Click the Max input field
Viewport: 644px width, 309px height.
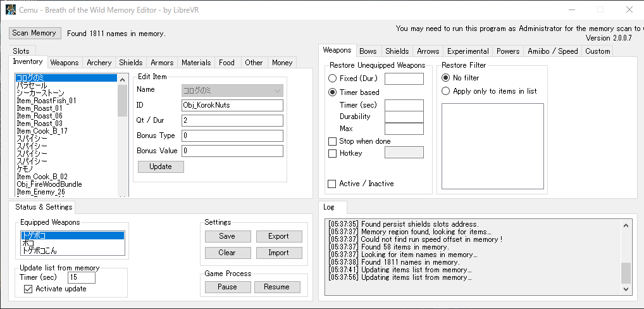point(404,129)
